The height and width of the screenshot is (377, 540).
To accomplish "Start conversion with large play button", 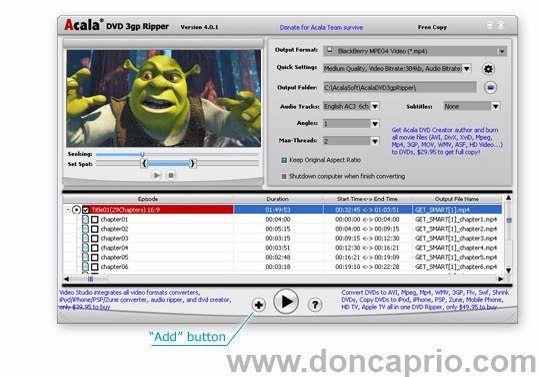I will click(286, 302).
